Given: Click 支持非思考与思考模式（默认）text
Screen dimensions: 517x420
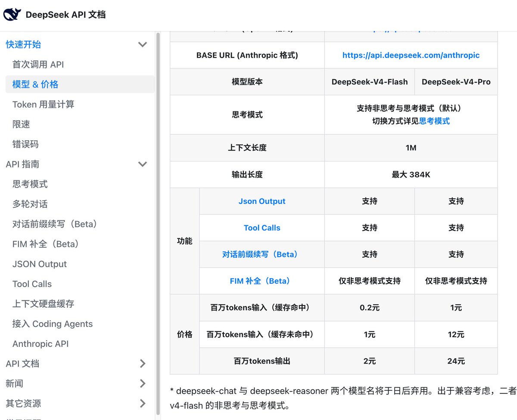Looking at the screenshot, I should (411, 108).
